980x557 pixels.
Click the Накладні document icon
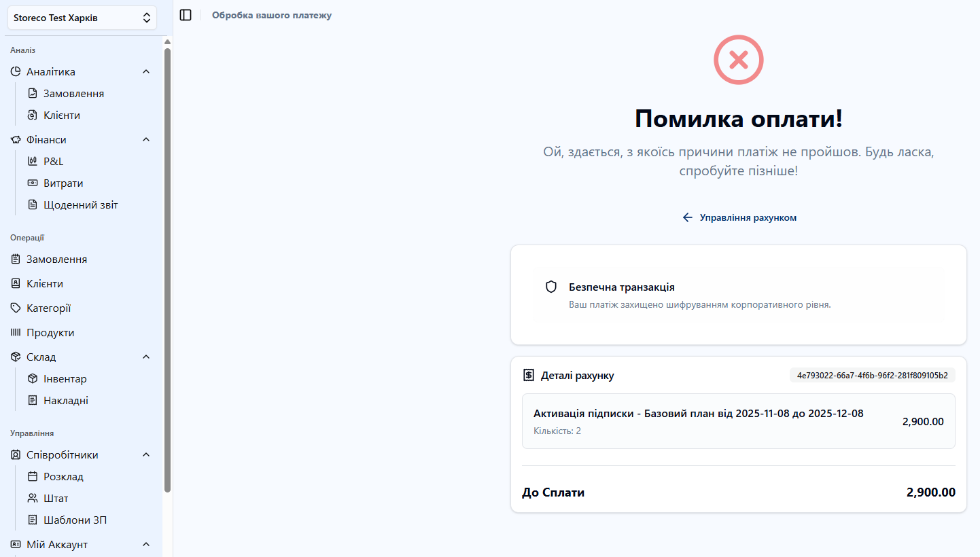(33, 400)
